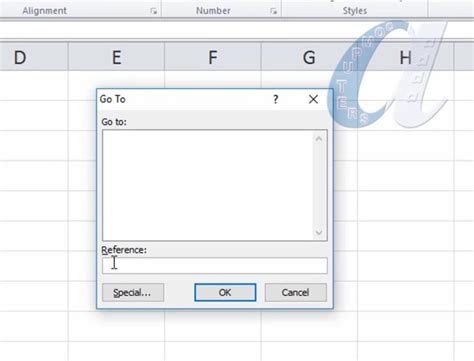
Task: Click the Go to list scroll down arrow
Action: pos(319,232)
